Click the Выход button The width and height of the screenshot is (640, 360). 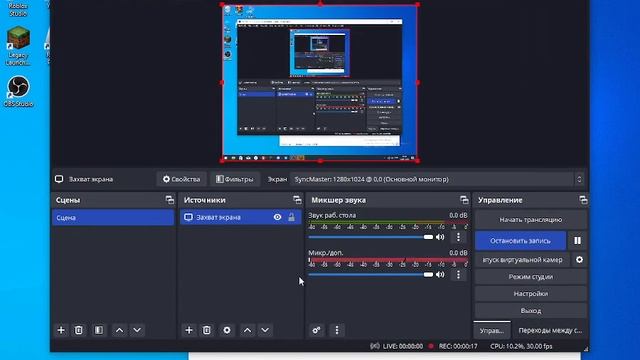click(x=531, y=311)
